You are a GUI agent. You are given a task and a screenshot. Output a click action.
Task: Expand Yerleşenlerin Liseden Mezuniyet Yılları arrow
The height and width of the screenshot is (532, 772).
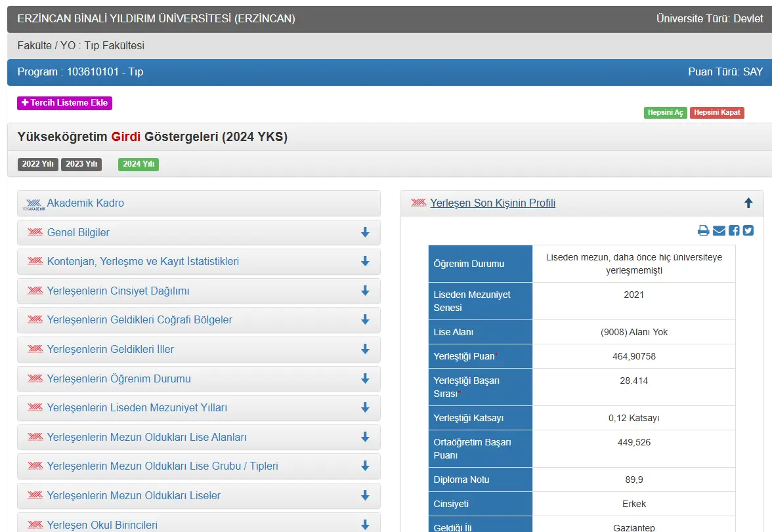coord(365,407)
